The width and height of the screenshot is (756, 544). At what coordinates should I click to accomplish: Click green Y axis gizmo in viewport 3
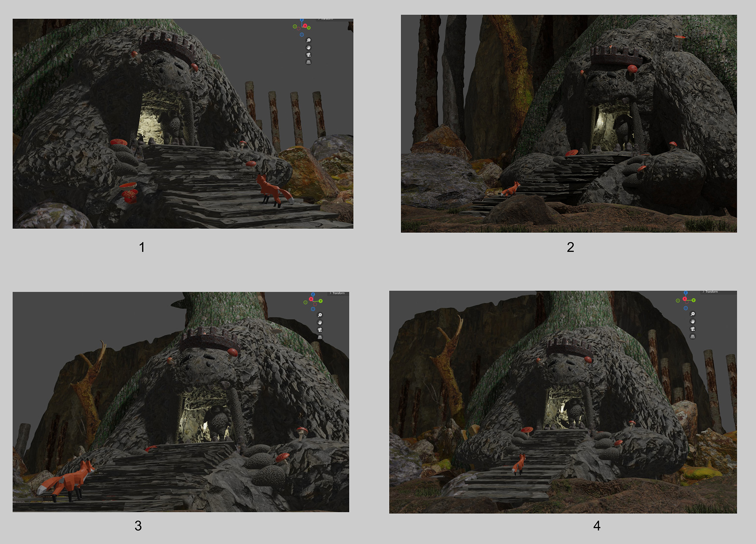pos(321,301)
